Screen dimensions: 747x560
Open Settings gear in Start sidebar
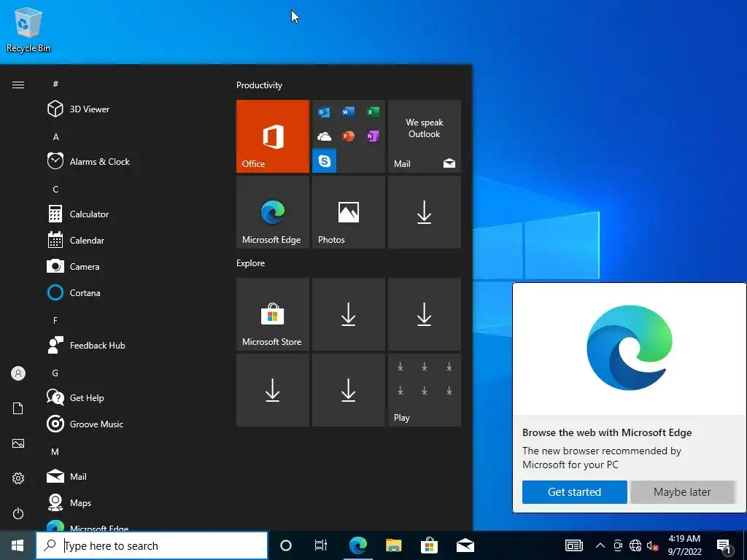click(x=18, y=478)
